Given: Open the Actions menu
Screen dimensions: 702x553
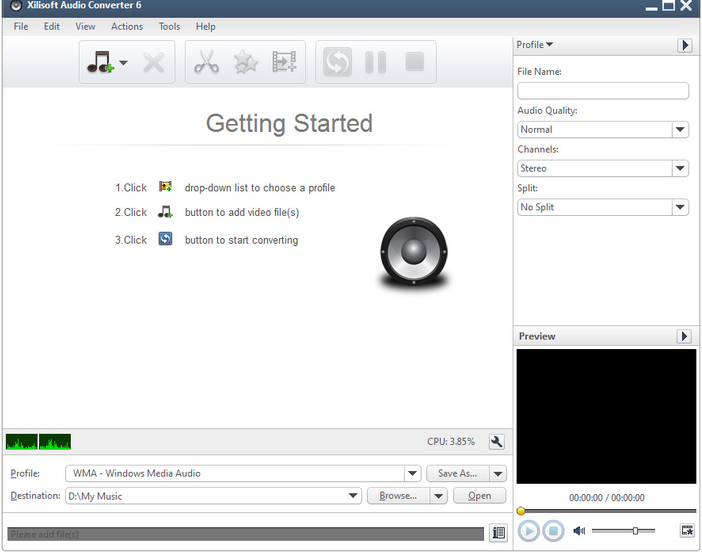Looking at the screenshot, I should (x=127, y=26).
